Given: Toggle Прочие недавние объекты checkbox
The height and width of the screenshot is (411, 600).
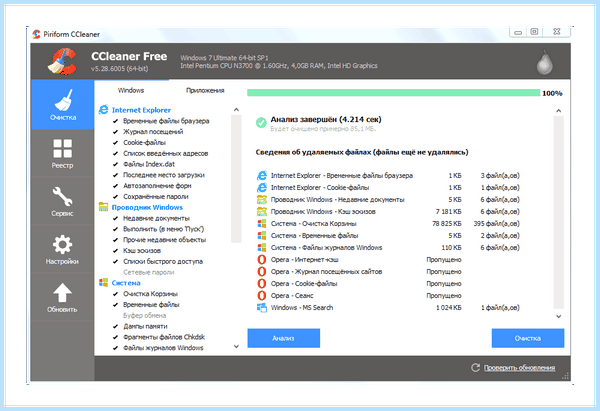Looking at the screenshot, I should pyautogui.click(x=116, y=240).
